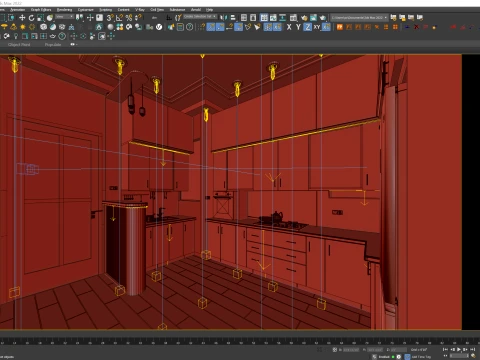Click the V-Ray sun light icon
Screen dimensions: 480x360
[23, 27]
